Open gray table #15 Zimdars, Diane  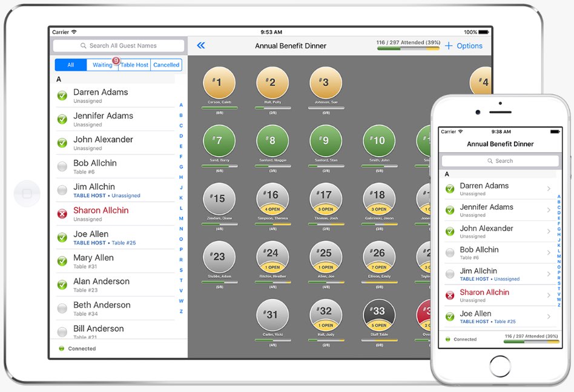(219, 199)
